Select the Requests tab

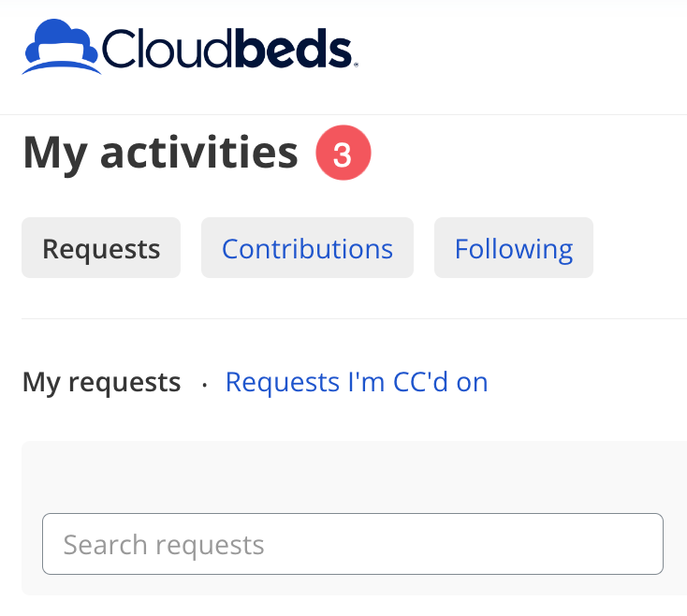pyautogui.click(x=101, y=248)
